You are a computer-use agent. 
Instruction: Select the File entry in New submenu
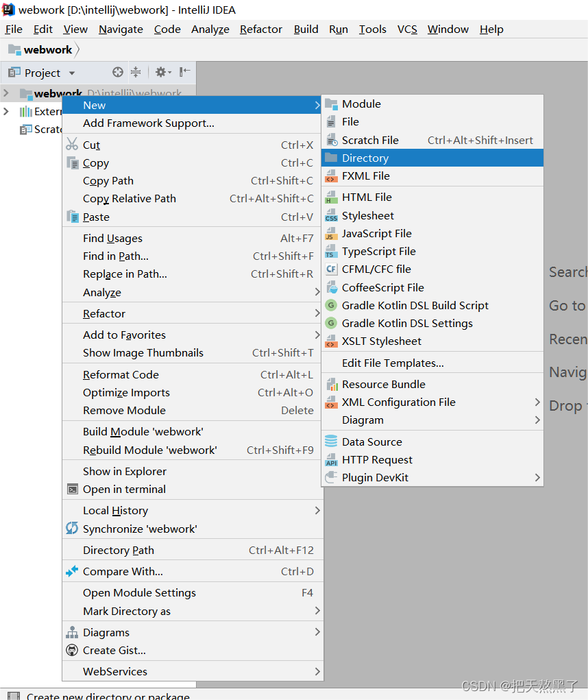432,122
